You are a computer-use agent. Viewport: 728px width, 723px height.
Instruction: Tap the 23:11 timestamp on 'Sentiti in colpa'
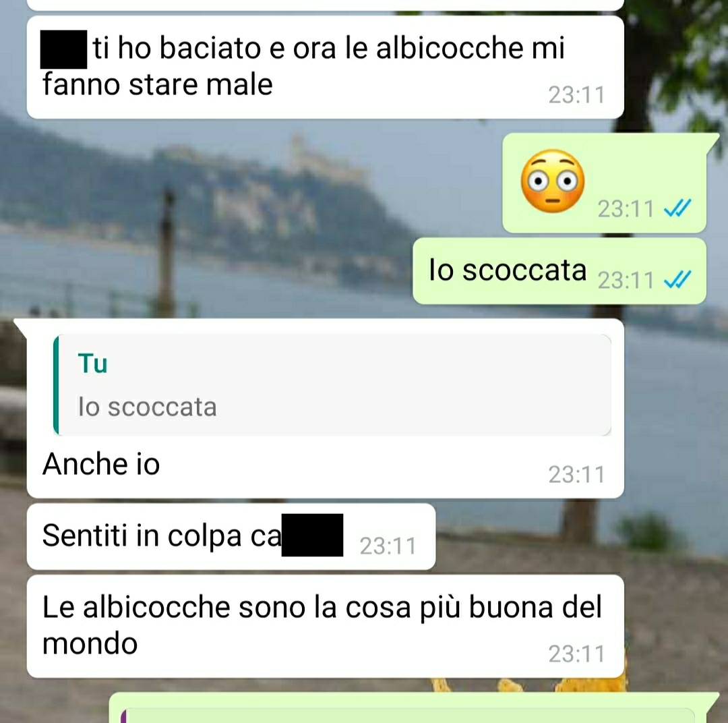point(388,546)
